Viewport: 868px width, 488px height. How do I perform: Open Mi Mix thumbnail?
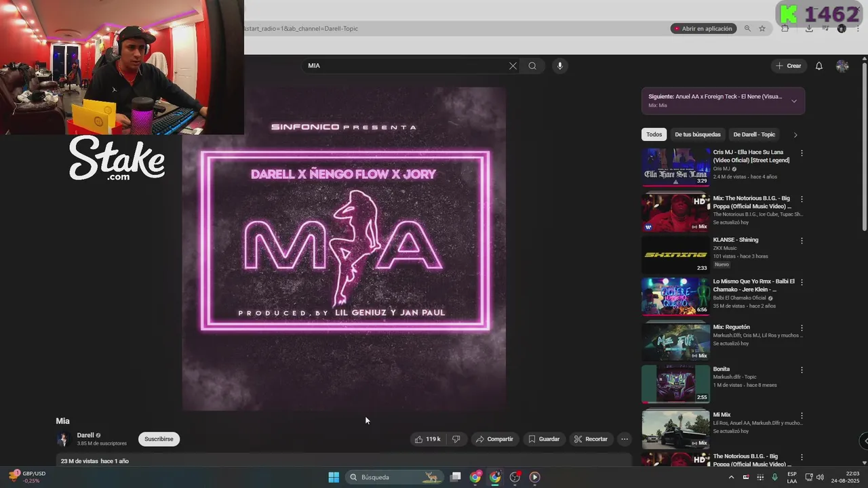tap(675, 429)
